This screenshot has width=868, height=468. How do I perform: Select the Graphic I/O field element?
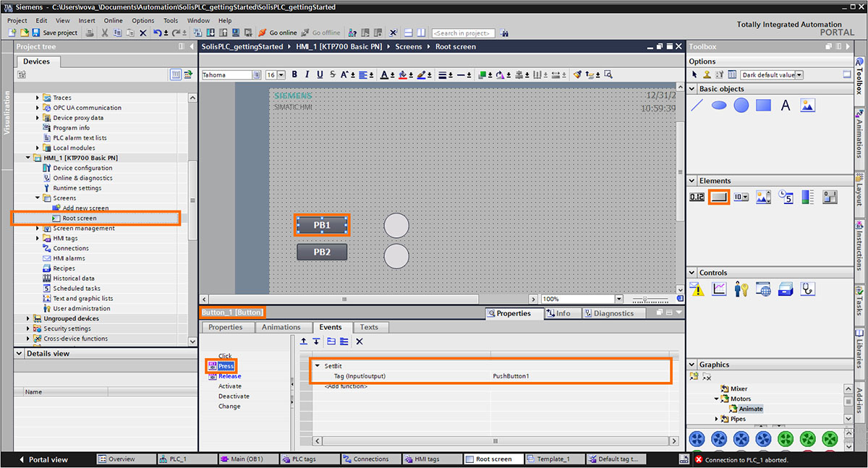763,197
